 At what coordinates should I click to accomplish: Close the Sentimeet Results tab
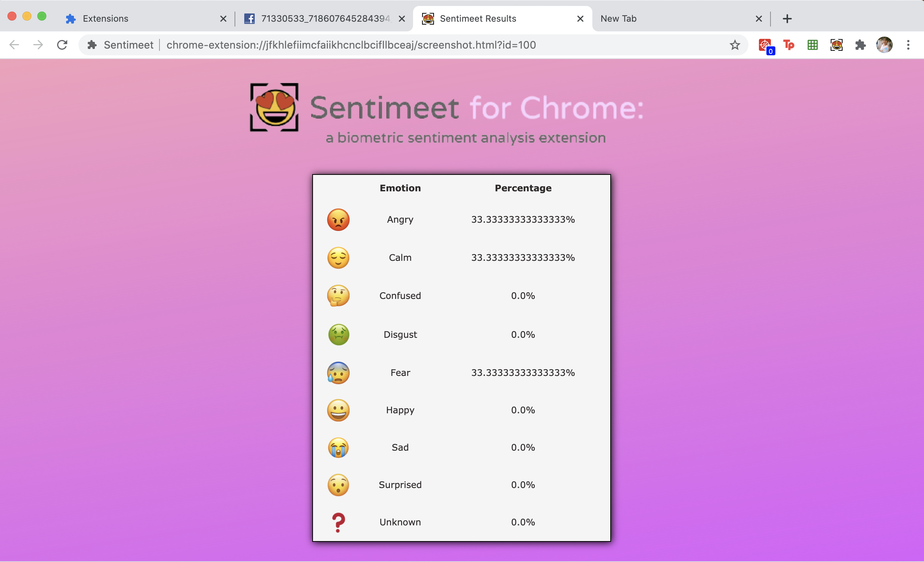coord(580,18)
